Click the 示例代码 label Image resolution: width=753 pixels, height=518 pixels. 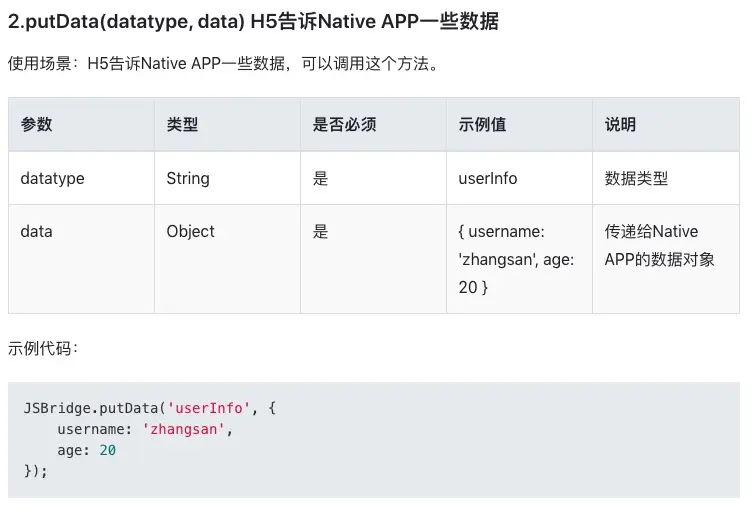click(43, 348)
